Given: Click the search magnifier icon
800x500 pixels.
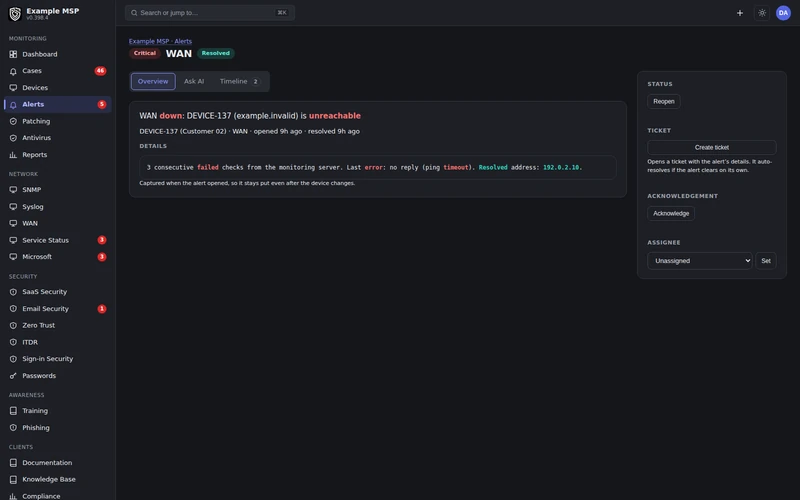Looking at the screenshot, I should [134, 13].
